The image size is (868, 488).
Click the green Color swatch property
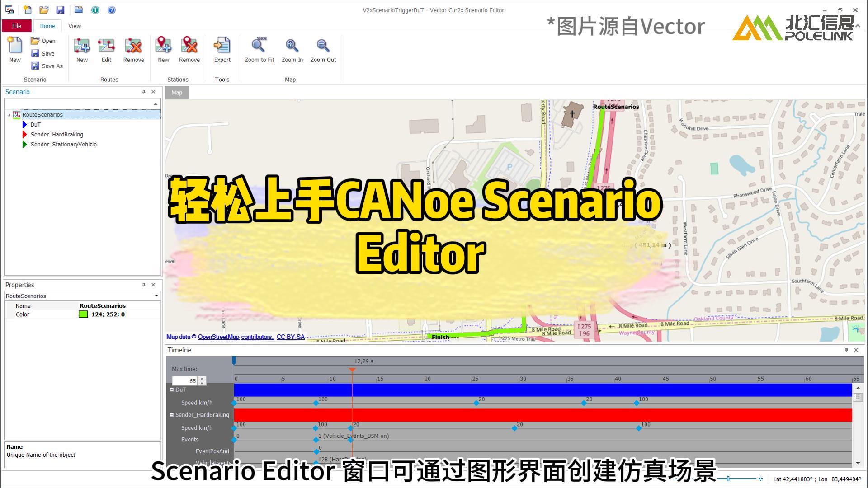point(83,314)
